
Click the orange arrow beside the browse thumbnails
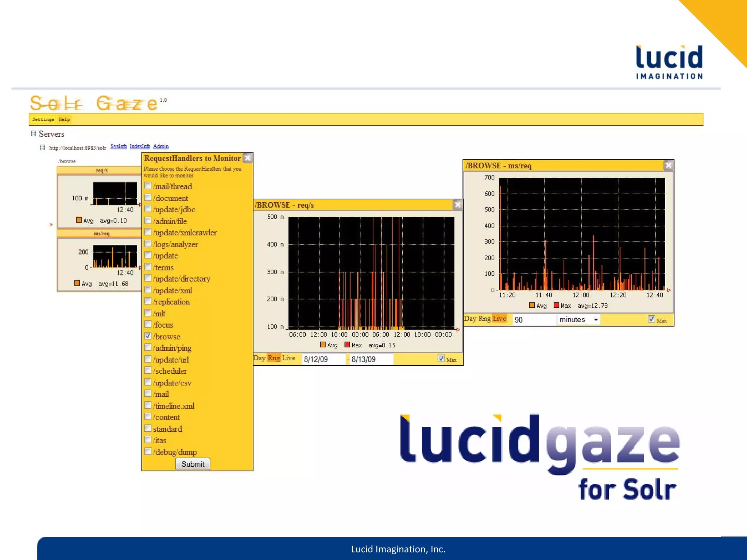coord(51,225)
